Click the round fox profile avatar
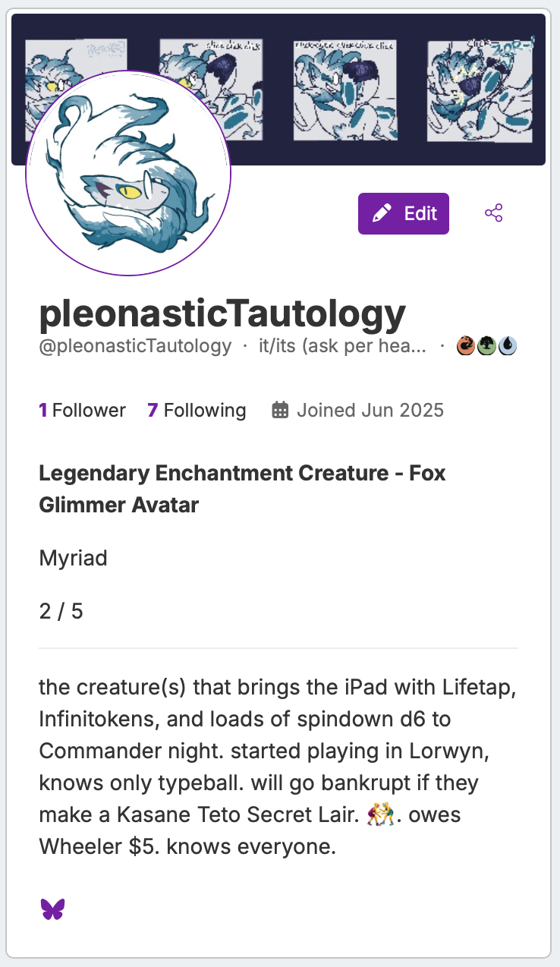This screenshot has height=967, width=560. tap(128, 173)
